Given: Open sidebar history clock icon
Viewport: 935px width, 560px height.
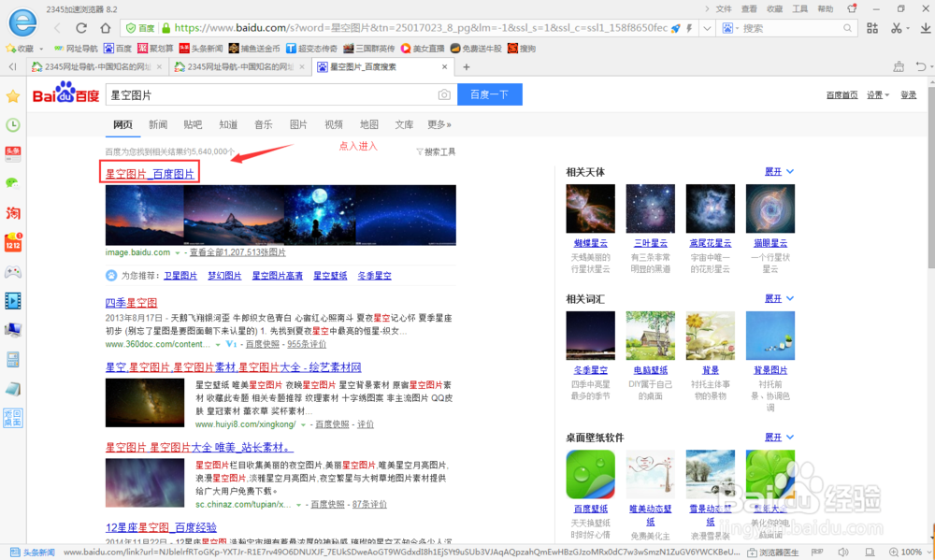Looking at the screenshot, I should click(12, 124).
